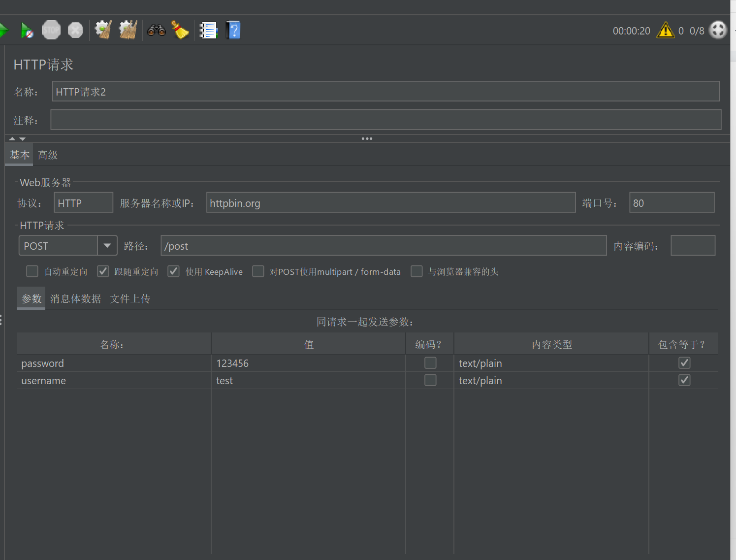Viewport: 736px width, 560px height.
Task: Click the 0/8 thread count indicator
Action: pos(697,31)
